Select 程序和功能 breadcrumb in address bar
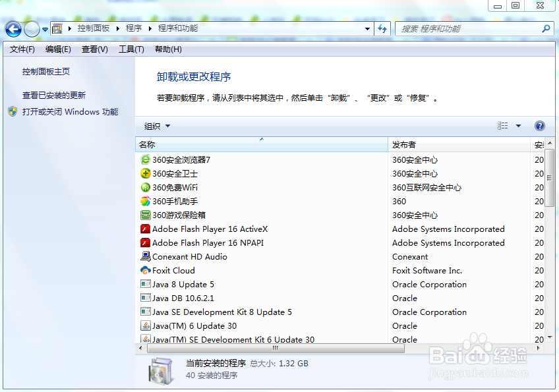The width and height of the screenshot is (559, 392). tap(178, 28)
